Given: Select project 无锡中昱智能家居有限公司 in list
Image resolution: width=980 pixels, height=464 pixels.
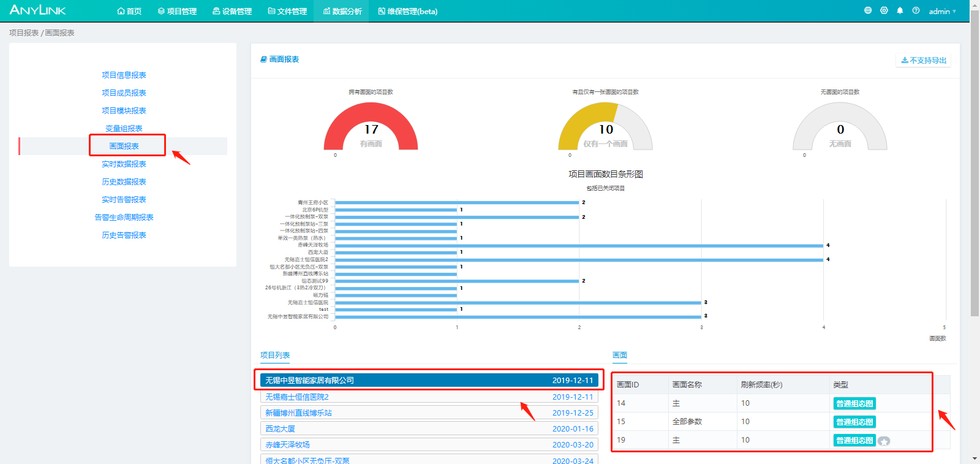Looking at the screenshot, I should click(x=429, y=380).
